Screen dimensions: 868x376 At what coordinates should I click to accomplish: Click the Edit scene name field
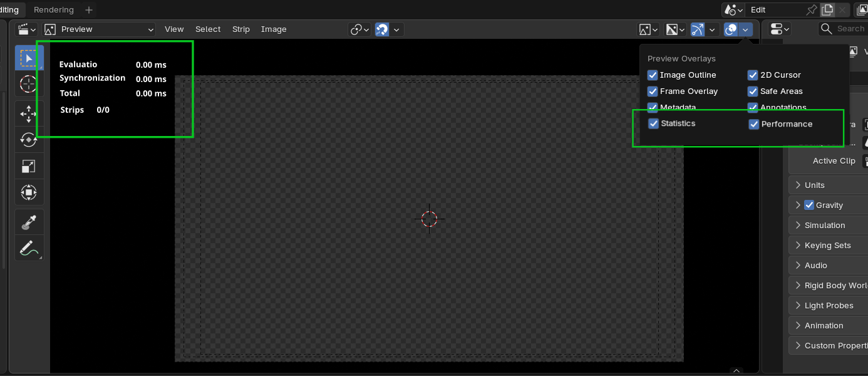pos(775,10)
